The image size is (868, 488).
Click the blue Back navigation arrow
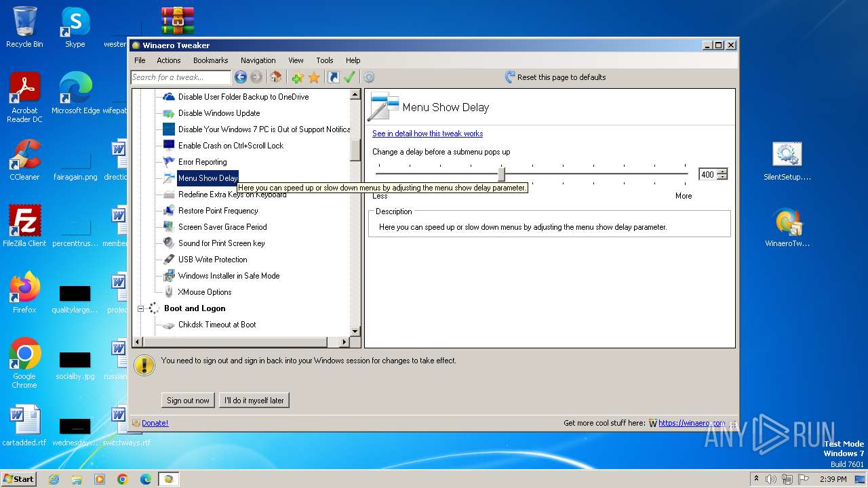[241, 77]
